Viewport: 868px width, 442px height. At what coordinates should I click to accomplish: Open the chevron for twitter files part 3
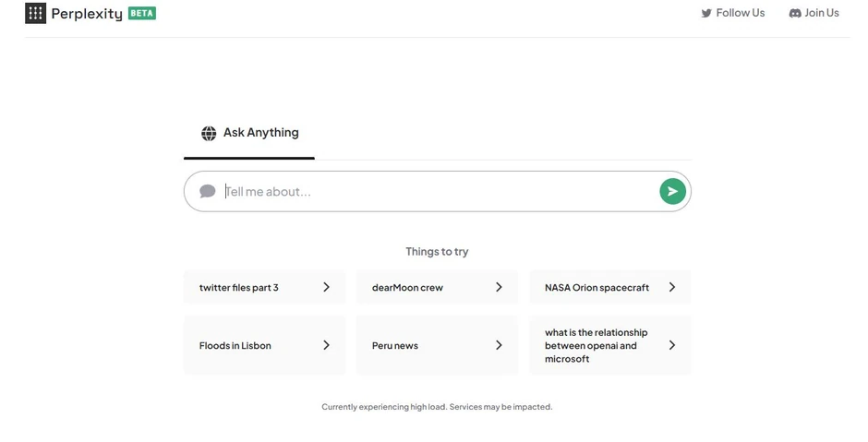[326, 287]
